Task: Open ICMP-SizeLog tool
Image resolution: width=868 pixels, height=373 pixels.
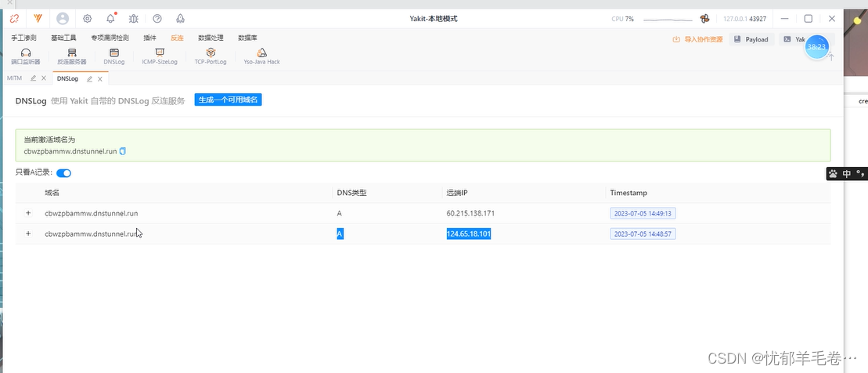Action: pyautogui.click(x=160, y=56)
